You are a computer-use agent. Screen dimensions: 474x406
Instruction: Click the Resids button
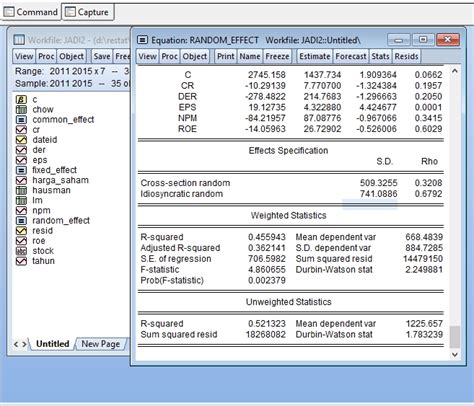[x=406, y=56]
